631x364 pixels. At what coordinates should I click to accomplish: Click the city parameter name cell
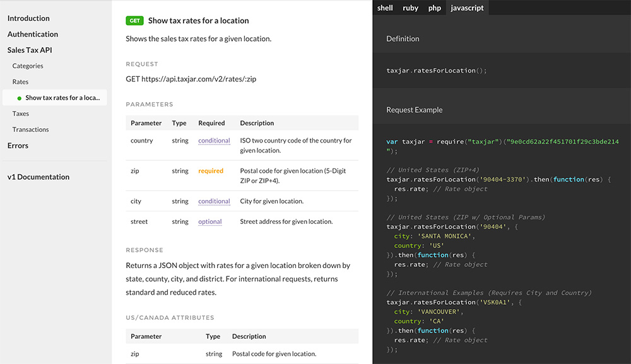136,201
